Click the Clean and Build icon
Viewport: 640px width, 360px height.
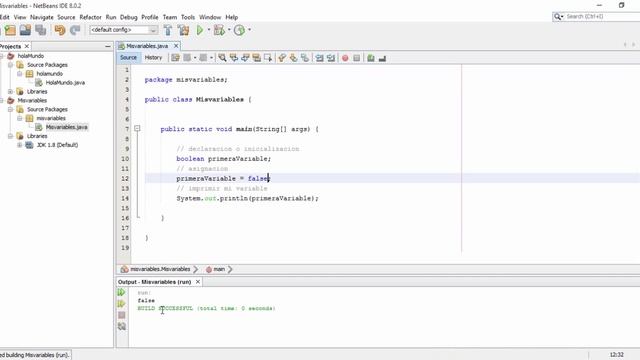pos(183,30)
